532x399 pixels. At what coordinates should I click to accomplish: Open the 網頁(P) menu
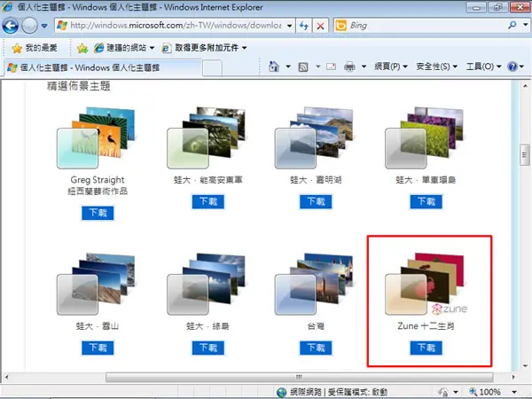coord(391,66)
